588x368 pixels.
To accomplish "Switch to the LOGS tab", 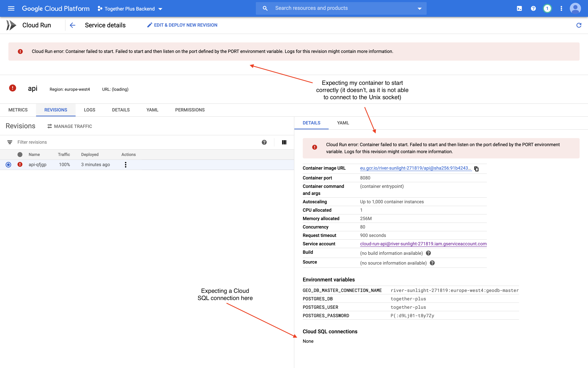I will coord(89,110).
